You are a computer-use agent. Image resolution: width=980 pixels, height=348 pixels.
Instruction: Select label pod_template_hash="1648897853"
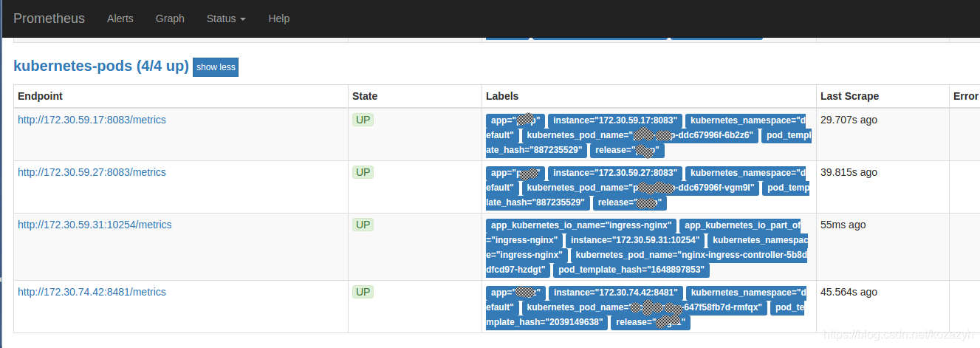click(630, 270)
